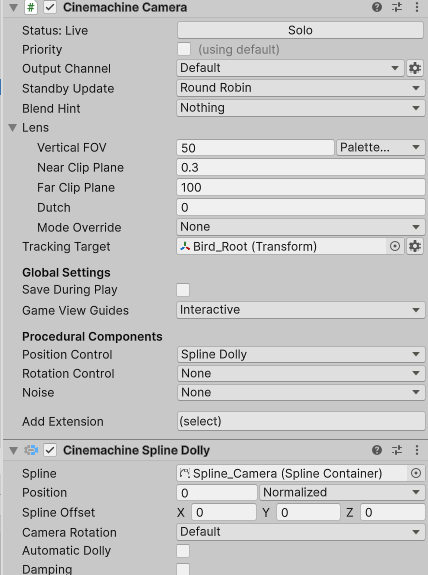Click the Output Channel gear icon

(415, 68)
